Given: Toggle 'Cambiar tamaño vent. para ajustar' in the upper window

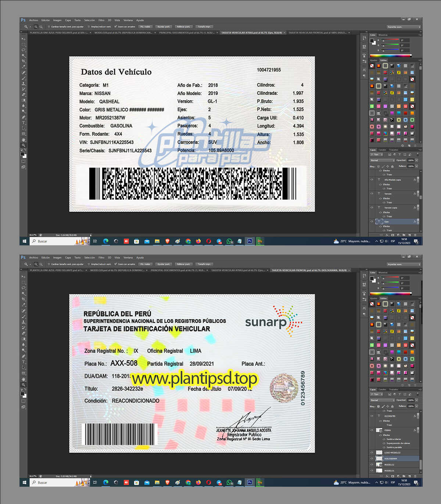Looking at the screenshot, I should pyautogui.click(x=49, y=27).
